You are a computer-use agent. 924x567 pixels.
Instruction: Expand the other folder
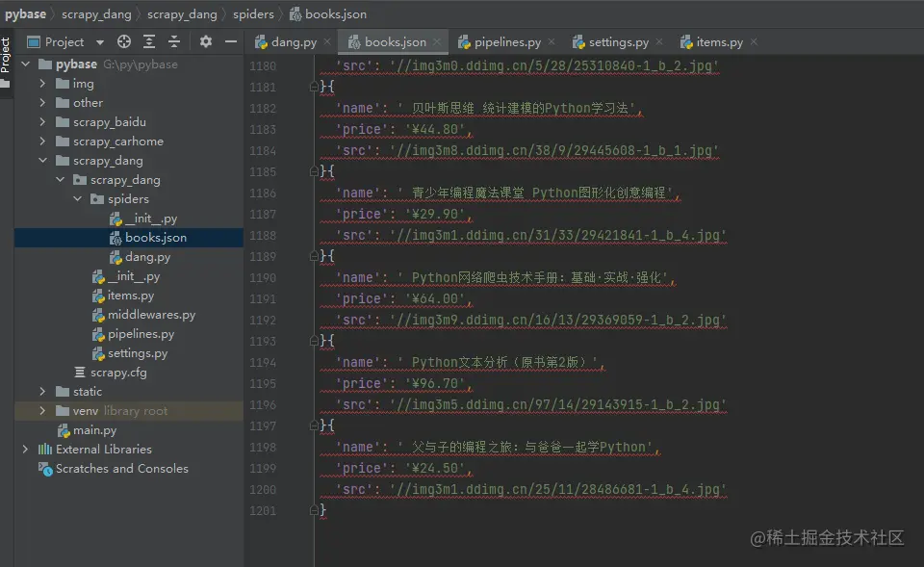coord(42,103)
